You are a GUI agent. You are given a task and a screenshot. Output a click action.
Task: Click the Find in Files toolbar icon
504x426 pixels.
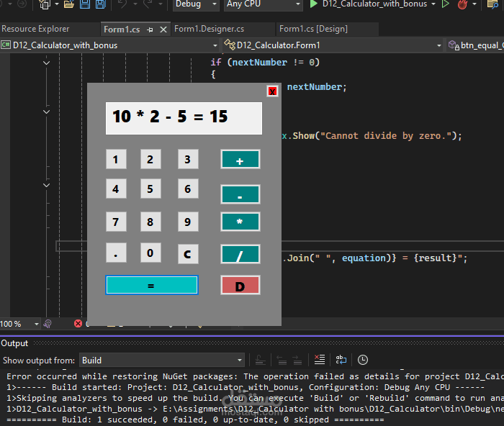click(492, 4)
